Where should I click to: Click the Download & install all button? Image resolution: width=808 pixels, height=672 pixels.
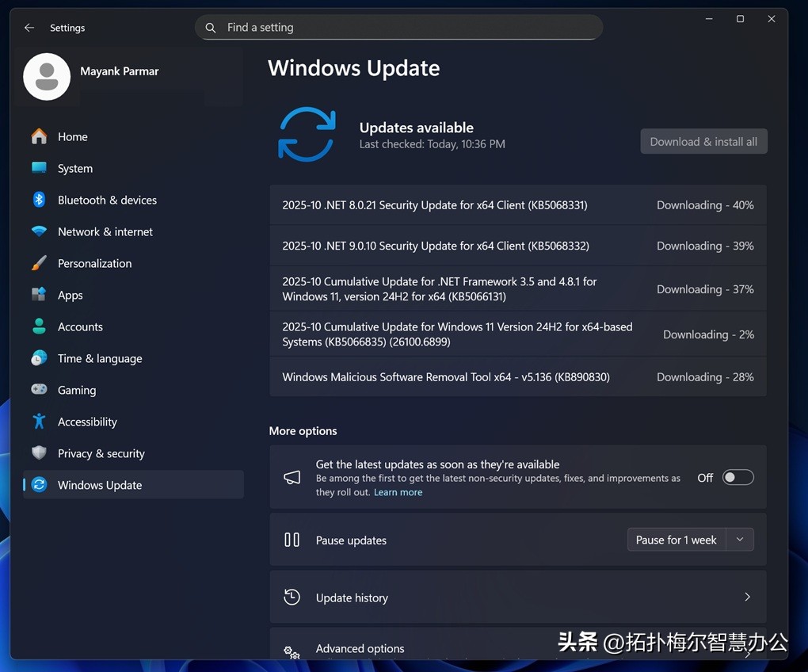click(703, 141)
